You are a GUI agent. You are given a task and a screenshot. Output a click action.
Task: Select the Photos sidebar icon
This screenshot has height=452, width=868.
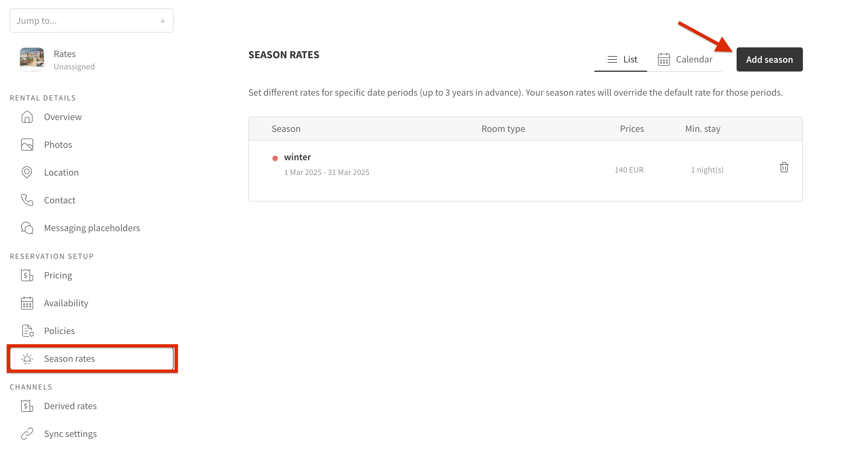[27, 144]
